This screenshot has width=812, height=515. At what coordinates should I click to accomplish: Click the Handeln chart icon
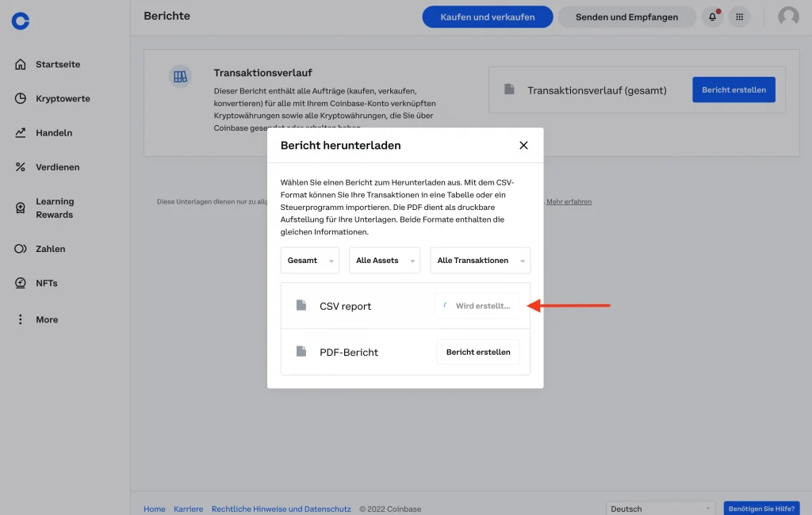[x=21, y=132]
